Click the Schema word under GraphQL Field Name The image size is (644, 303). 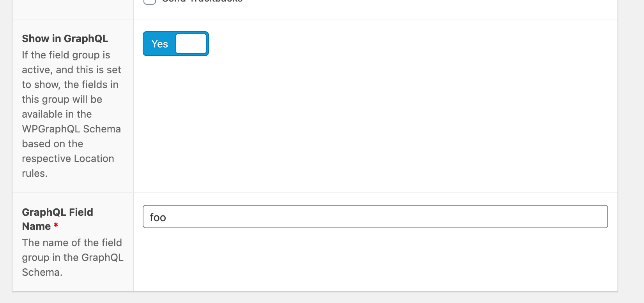42,272
